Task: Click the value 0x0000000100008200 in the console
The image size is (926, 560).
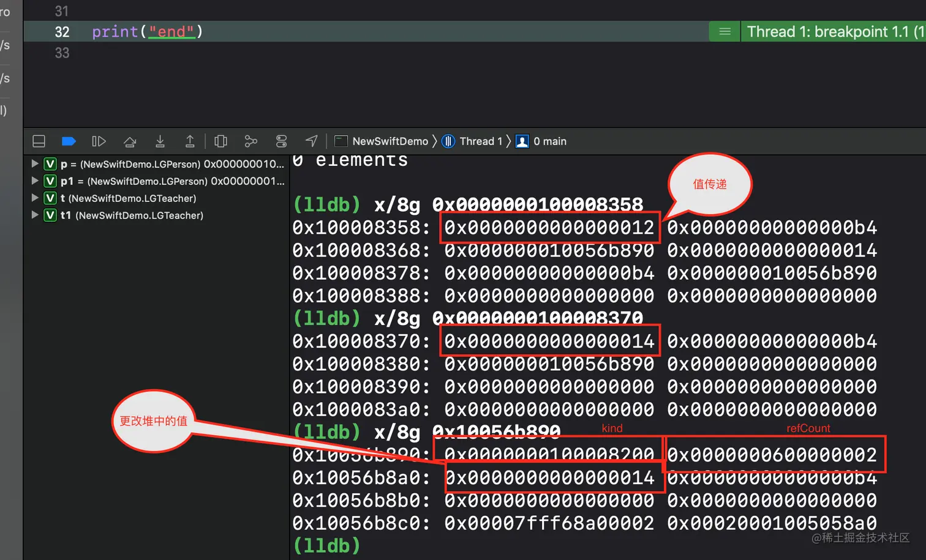Action: pos(549,455)
